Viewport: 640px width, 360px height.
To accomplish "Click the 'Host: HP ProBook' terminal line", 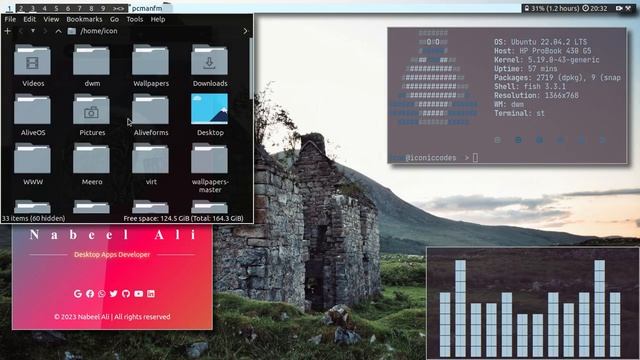I will click(542, 51).
